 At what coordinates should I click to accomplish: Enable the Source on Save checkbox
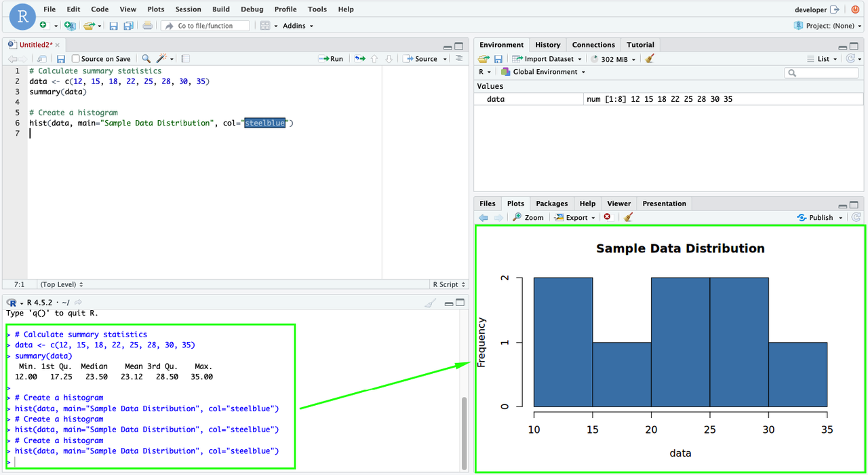76,58
